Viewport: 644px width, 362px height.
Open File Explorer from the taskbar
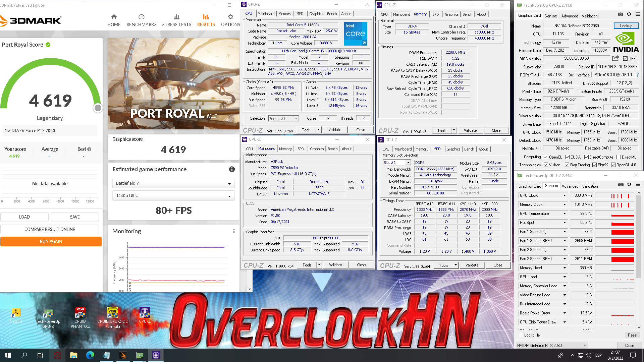point(74,355)
